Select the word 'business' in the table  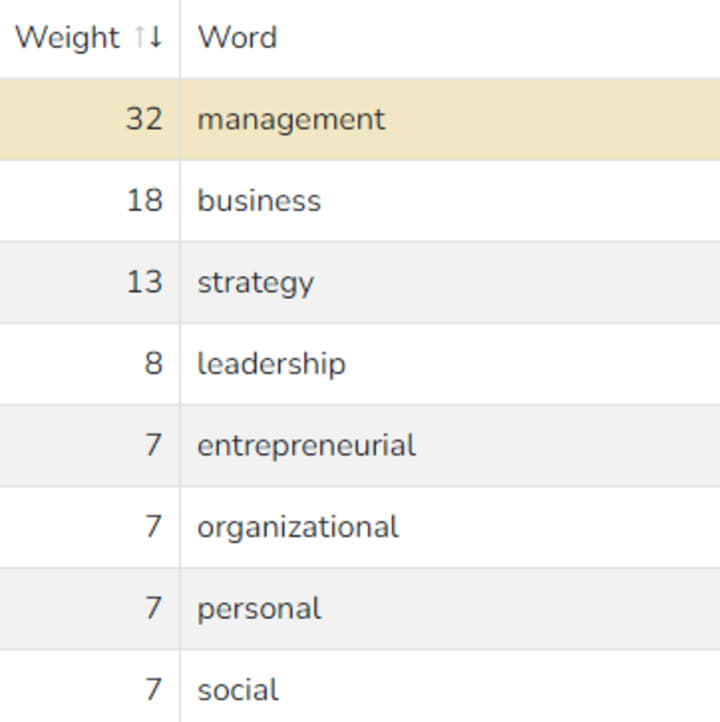[x=259, y=201]
